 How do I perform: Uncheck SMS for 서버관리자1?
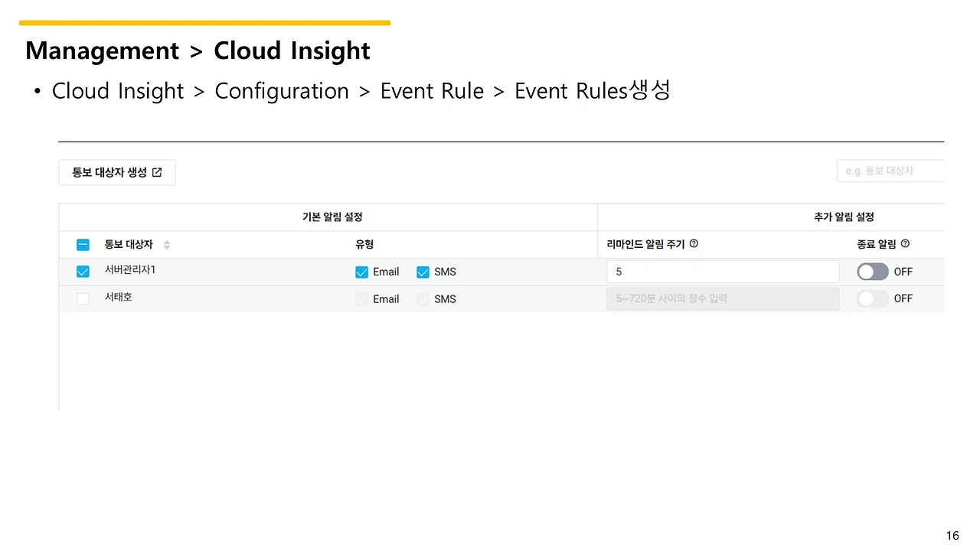423,272
